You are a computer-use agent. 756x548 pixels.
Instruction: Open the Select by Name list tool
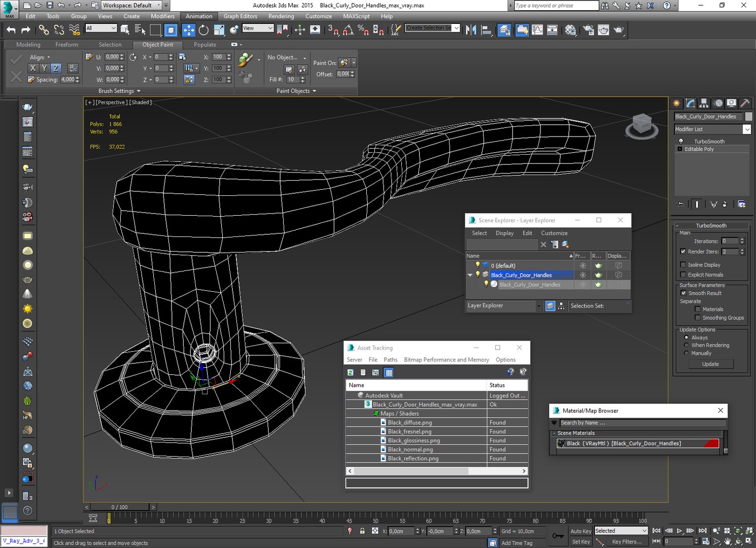pyautogui.click(x=140, y=30)
